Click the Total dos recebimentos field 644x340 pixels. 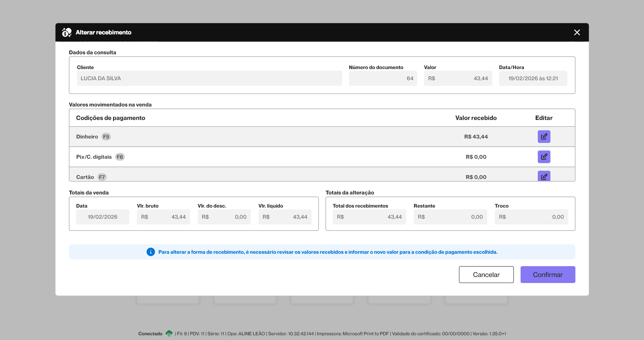(369, 217)
